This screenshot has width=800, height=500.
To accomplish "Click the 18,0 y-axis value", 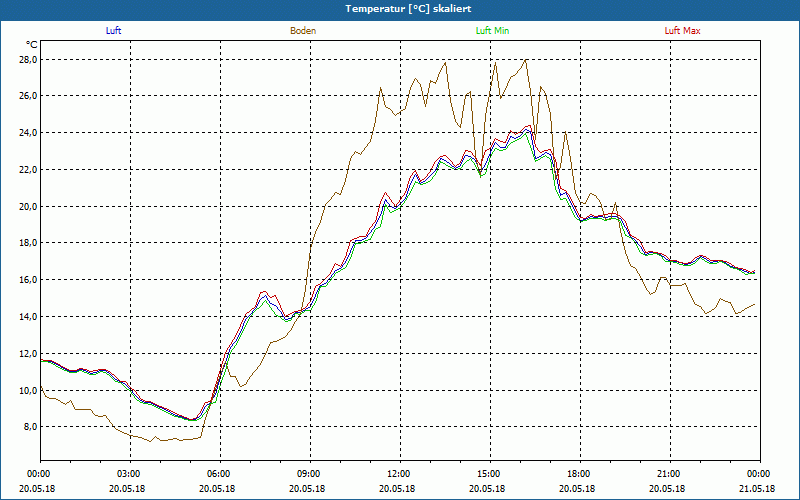I will click(29, 243).
